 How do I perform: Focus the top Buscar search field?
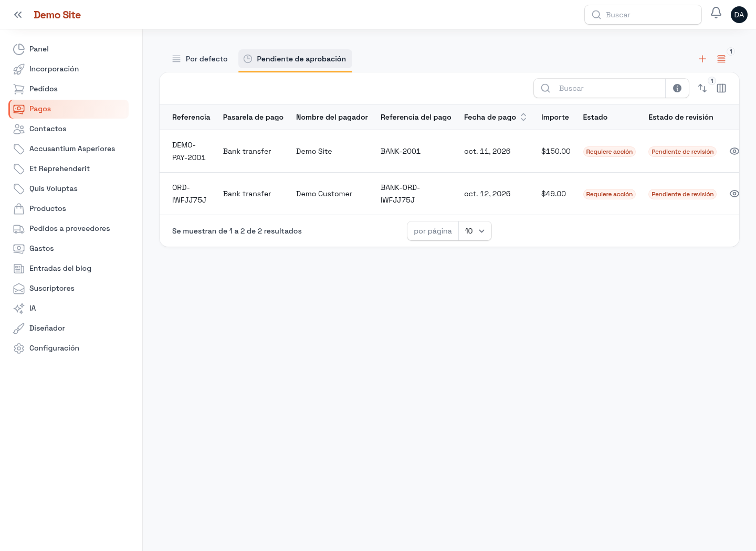[643, 15]
